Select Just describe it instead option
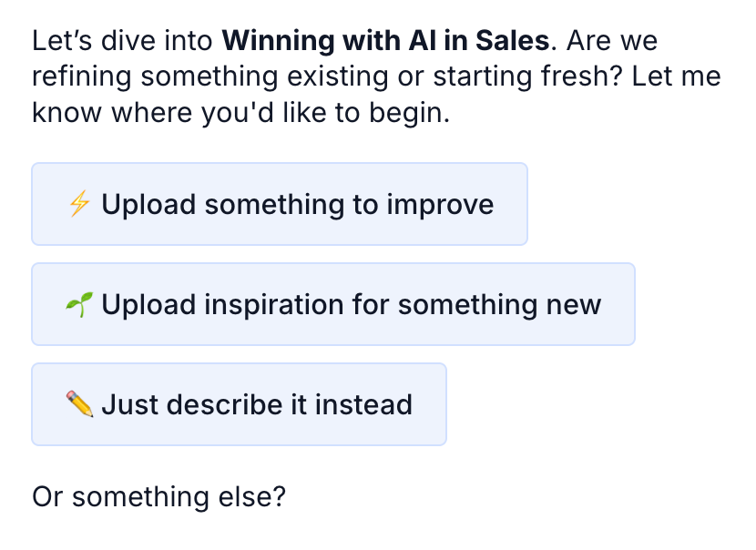 pyautogui.click(x=240, y=404)
